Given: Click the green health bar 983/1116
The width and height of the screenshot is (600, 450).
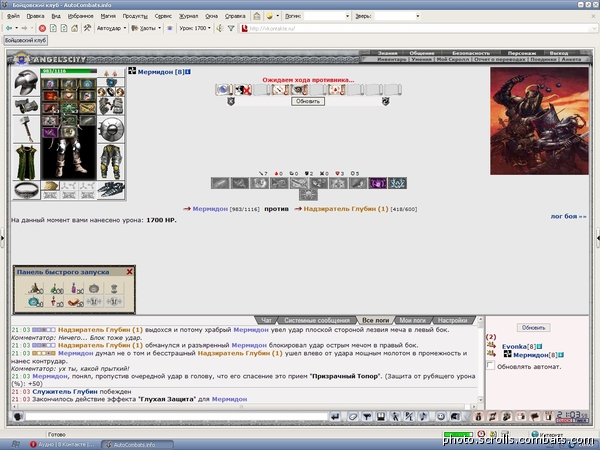Looking at the screenshot, I should pyautogui.click(x=68, y=71).
